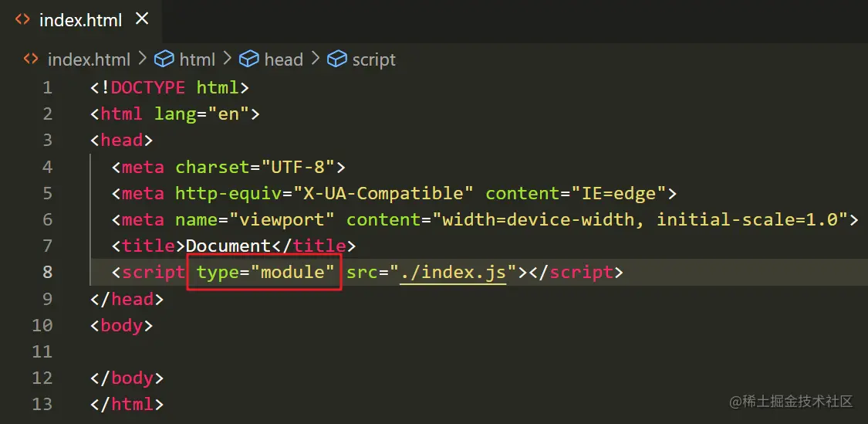Click the DOCTYPE keyword on line 1

click(x=148, y=87)
